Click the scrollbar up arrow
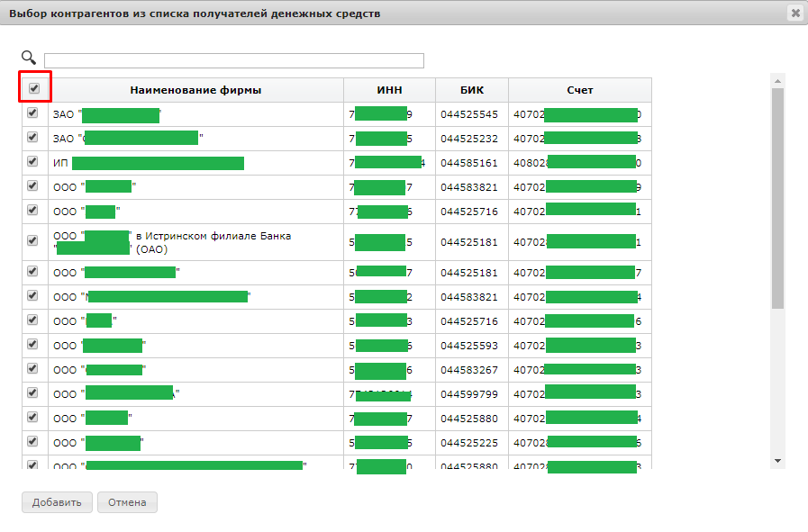 777,81
